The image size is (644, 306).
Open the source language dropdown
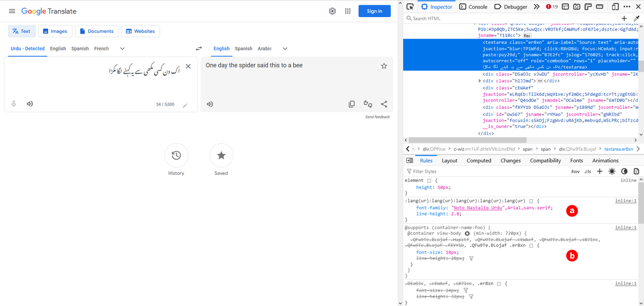tap(122, 49)
